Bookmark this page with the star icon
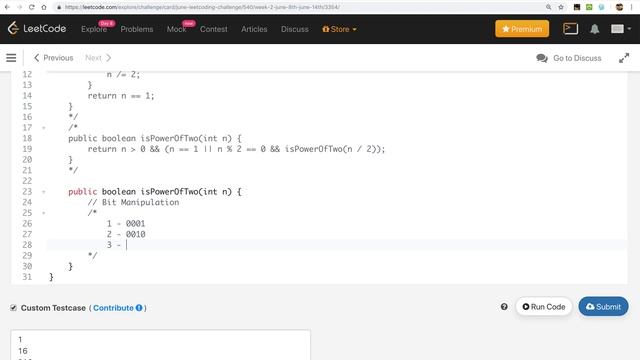This screenshot has height=360, width=640. point(561,7)
